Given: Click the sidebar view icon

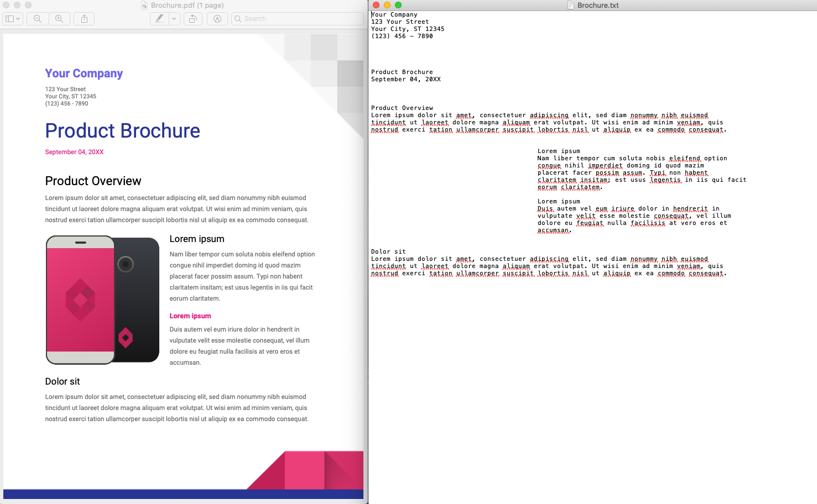Looking at the screenshot, I should (x=9, y=18).
